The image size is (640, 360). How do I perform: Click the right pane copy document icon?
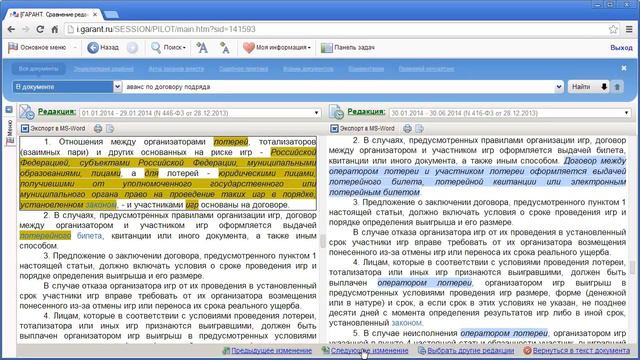[x=419, y=129]
